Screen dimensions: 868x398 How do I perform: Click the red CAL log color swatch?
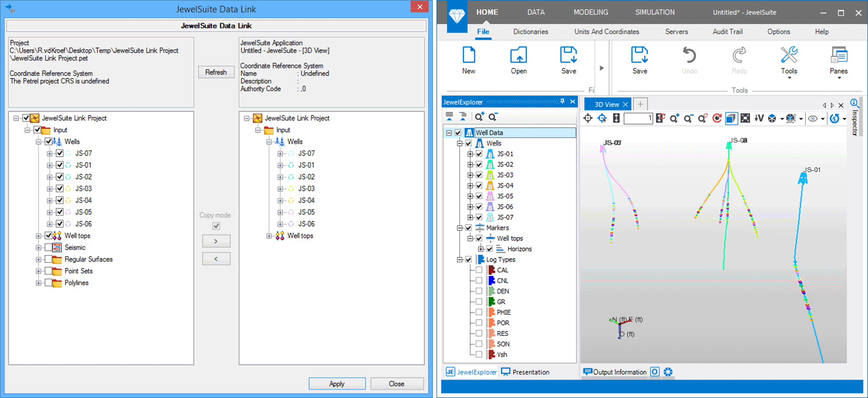pyautogui.click(x=491, y=270)
